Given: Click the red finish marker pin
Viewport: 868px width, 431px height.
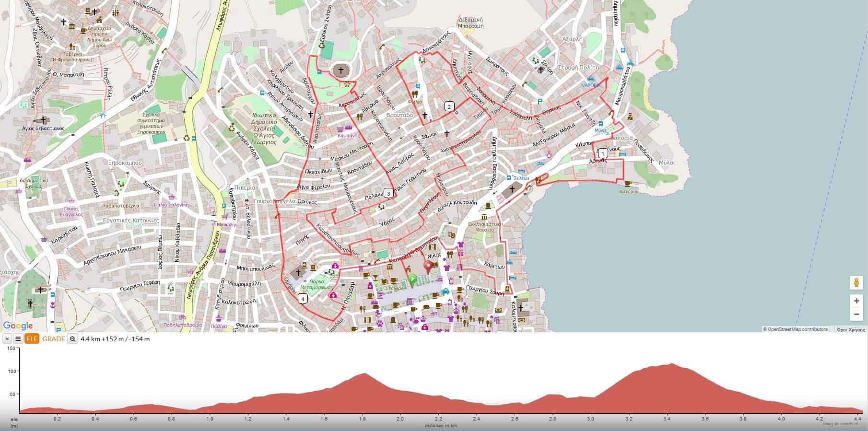Looking at the screenshot, I should point(428,267).
